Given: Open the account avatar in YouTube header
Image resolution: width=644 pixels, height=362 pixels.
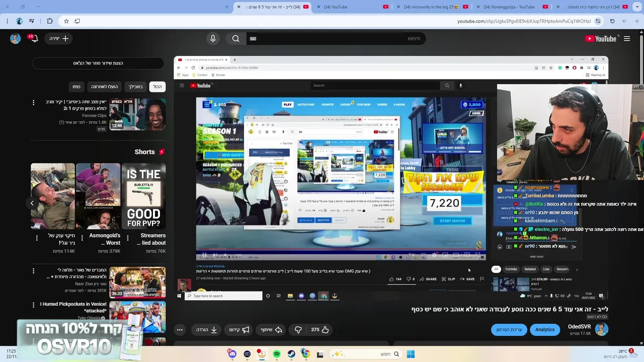Looking at the screenshot, I should (x=15, y=39).
